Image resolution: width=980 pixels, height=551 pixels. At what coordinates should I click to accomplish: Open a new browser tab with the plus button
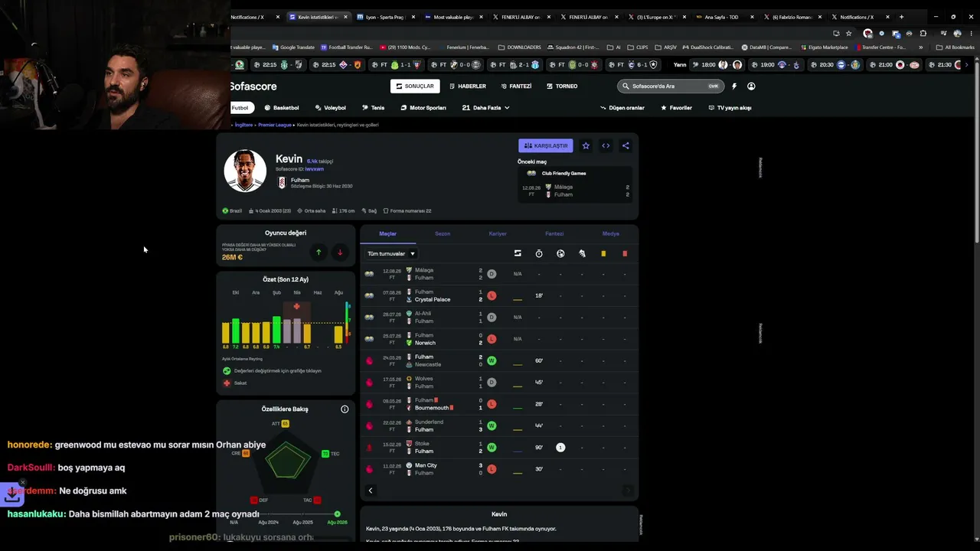point(901,17)
